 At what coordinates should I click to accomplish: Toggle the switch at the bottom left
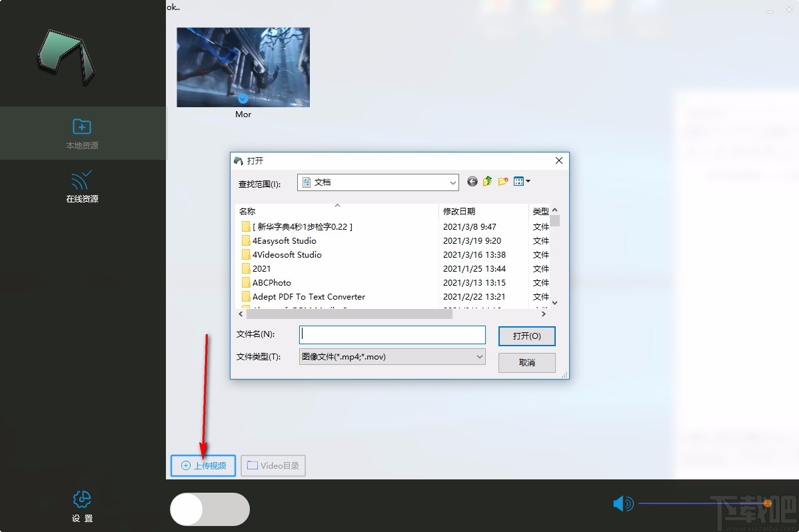point(209,509)
